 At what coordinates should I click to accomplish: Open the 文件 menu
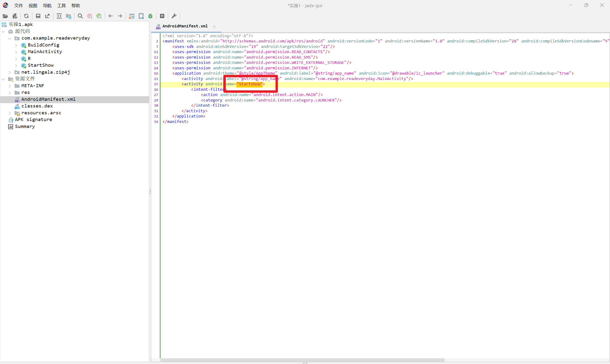click(18, 6)
